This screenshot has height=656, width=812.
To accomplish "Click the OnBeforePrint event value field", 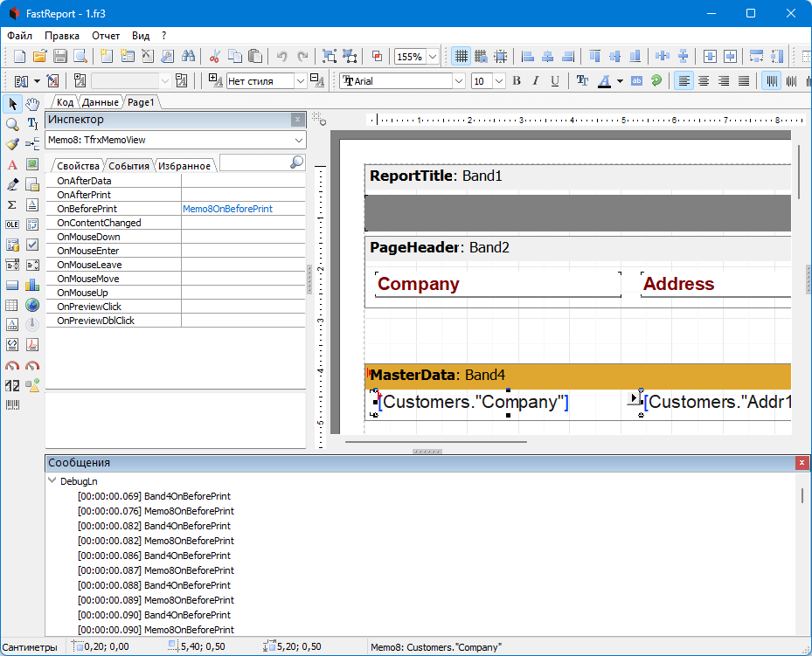I will (243, 209).
